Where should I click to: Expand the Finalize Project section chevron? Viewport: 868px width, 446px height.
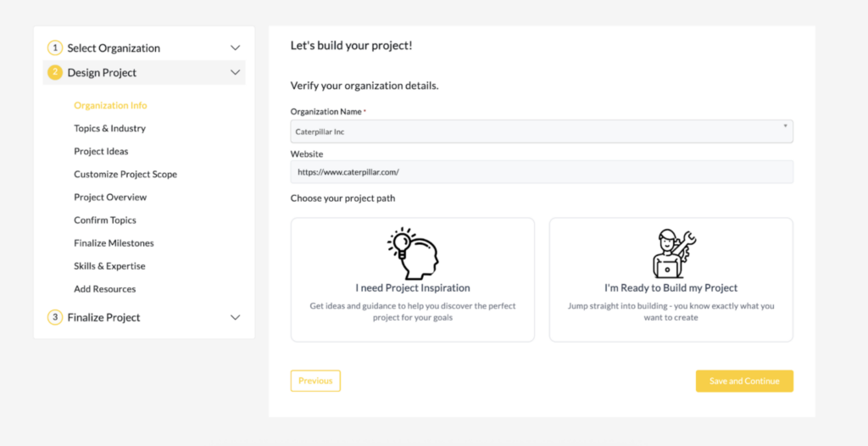(236, 317)
